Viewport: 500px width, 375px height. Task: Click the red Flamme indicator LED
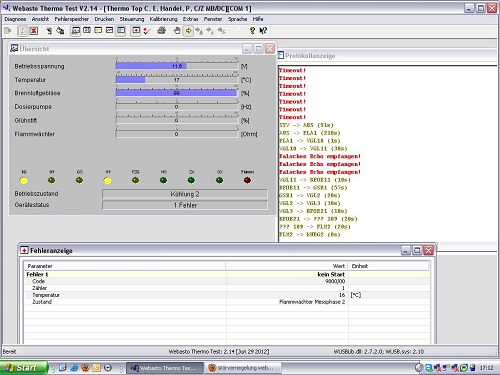pos(247,180)
